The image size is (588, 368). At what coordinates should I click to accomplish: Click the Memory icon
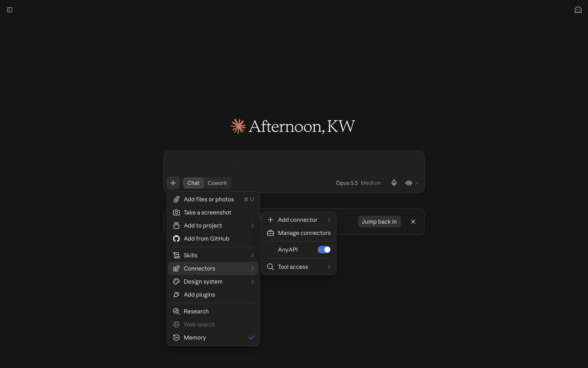(x=176, y=338)
